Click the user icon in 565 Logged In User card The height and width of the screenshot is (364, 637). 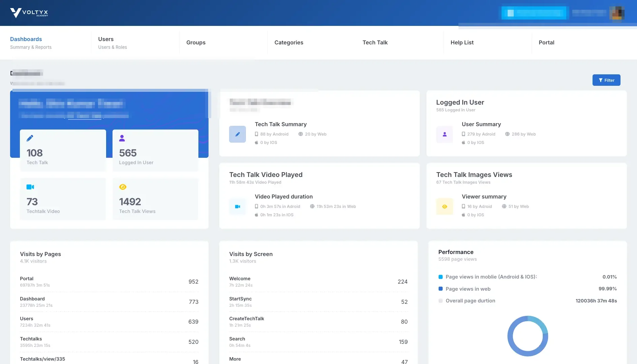(122, 138)
